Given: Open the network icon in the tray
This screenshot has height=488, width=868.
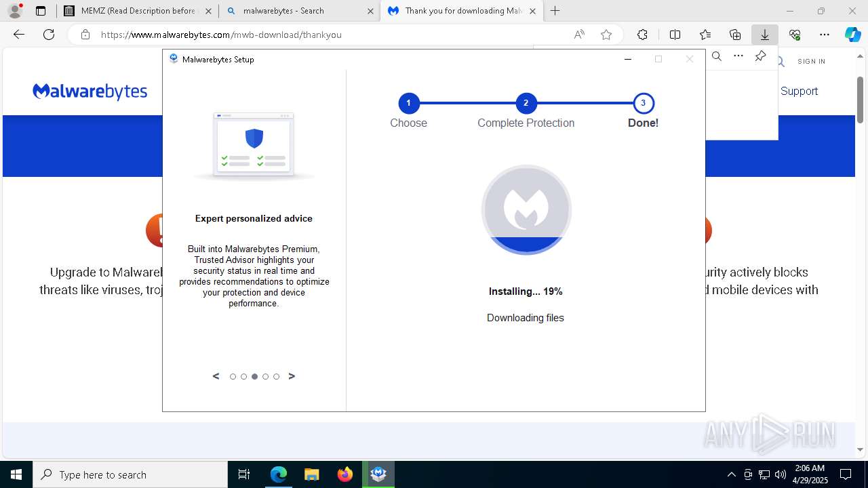Looking at the screenshot, I should point(764,474).
